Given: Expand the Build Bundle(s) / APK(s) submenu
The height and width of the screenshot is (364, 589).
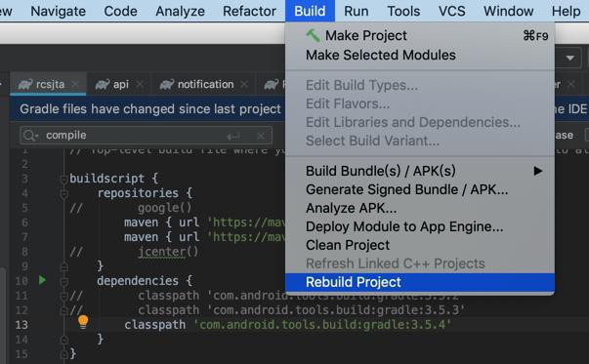Looking at the screenshot, I should tap(538, 171).
